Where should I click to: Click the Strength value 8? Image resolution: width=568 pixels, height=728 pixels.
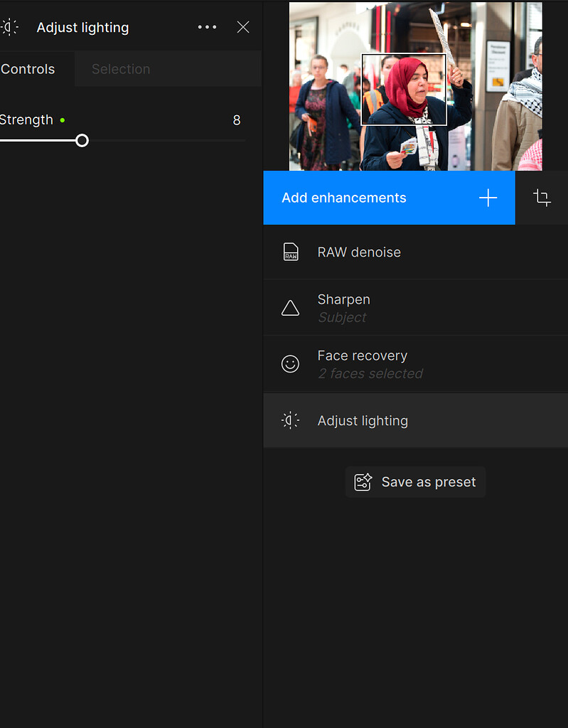point(237,120)
